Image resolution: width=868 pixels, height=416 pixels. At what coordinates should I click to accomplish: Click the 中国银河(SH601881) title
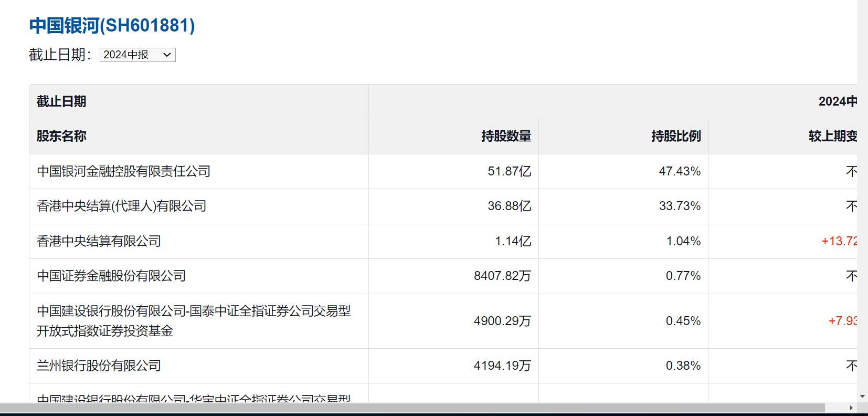[112, 25]
